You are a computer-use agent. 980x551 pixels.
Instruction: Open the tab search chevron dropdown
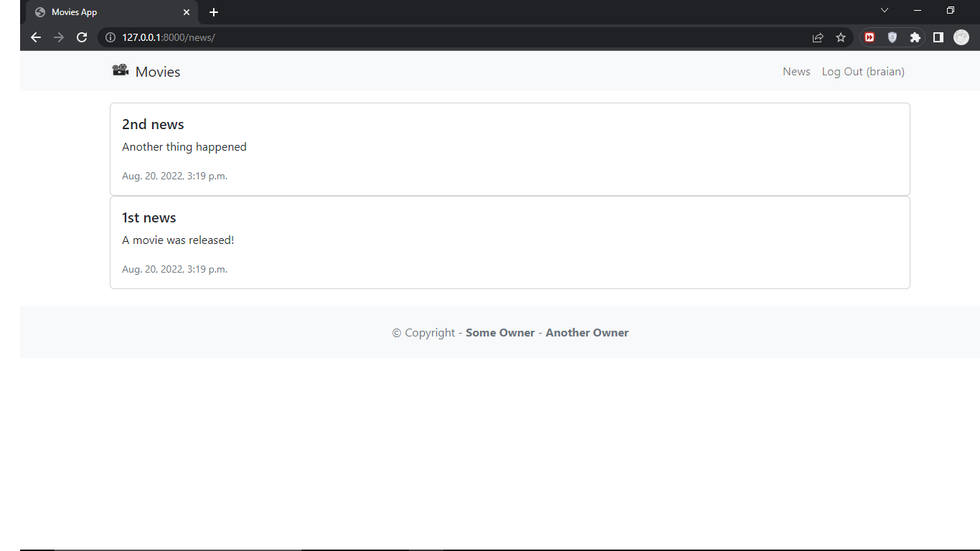click(x=884, y=10)
